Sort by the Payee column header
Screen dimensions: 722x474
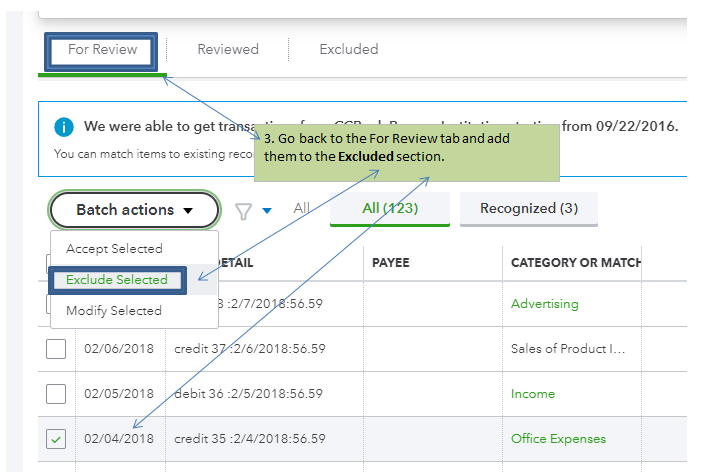click(x=391, y=263)
